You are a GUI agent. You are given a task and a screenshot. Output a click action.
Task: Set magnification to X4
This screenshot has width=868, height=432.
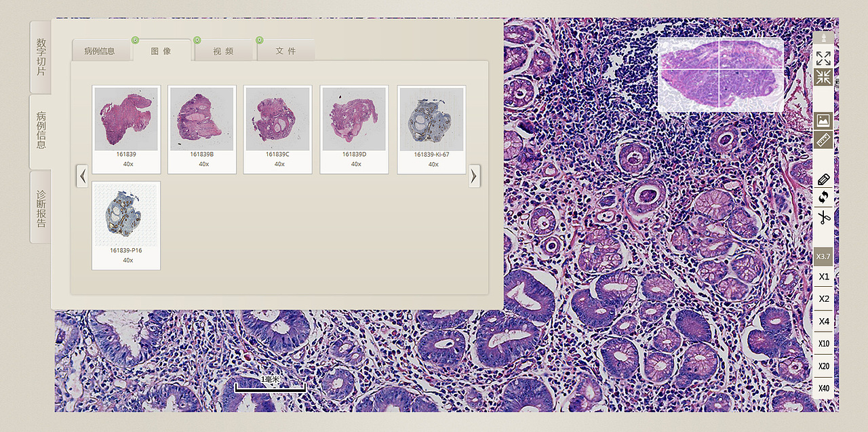823,321
